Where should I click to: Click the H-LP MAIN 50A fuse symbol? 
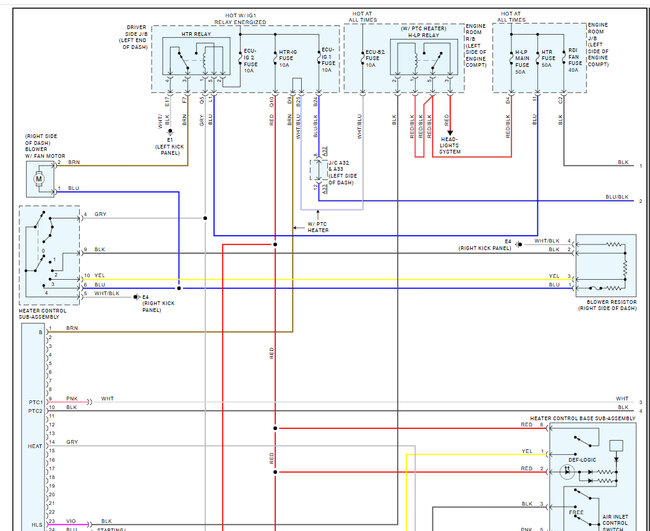tap(511, 58)
